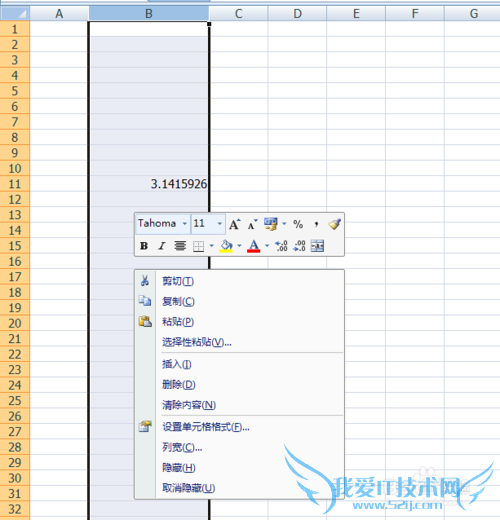The height and width of the screenshot is (520, 500).
Task: Click the red font color A icon
Action: [x=254, y=246]
